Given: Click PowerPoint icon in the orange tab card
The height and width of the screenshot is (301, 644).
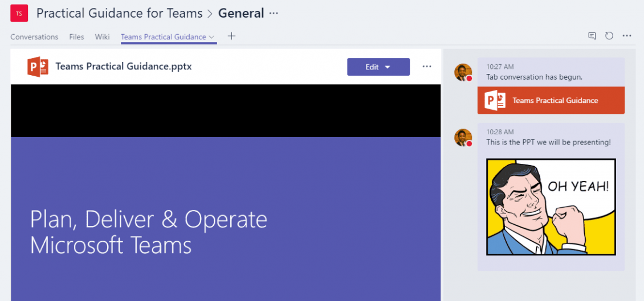Looking at the screenshot, I should tap(495, 101).
